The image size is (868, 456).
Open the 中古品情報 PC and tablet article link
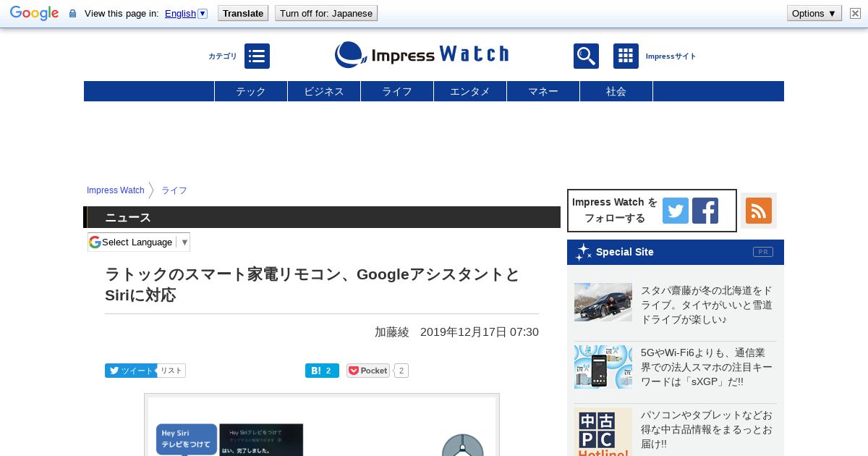pos(707,429)
